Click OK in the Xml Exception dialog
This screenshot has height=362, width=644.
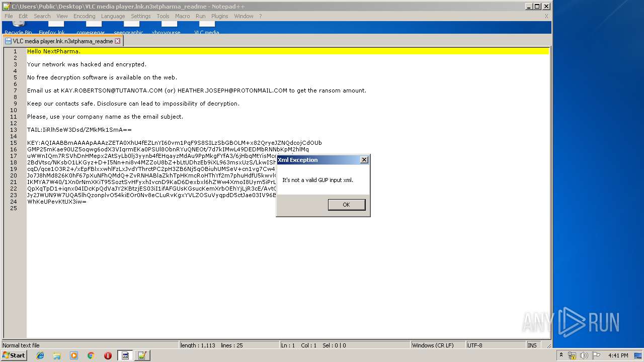pyautogui.click(x=346, y=205)
